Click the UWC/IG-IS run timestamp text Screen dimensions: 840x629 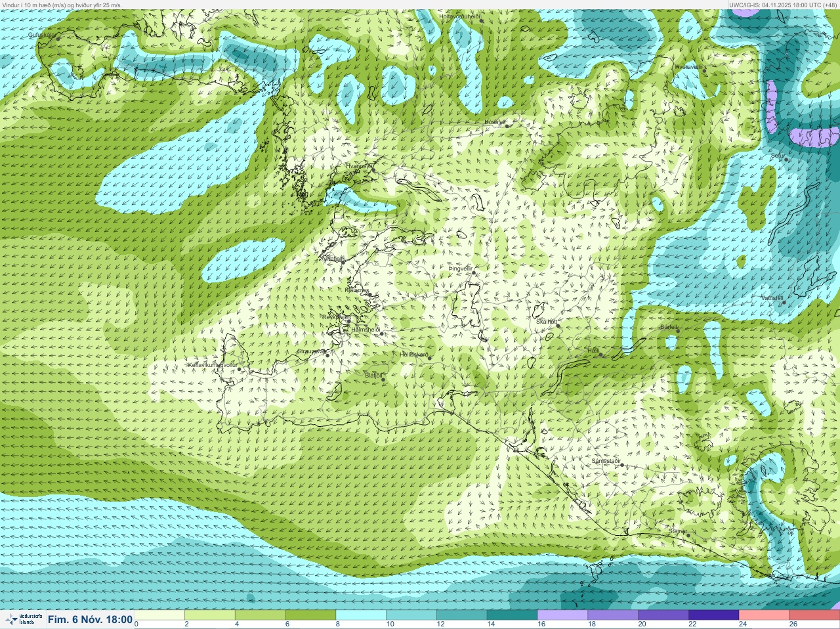pyautogui.click(x=783, y=5)
